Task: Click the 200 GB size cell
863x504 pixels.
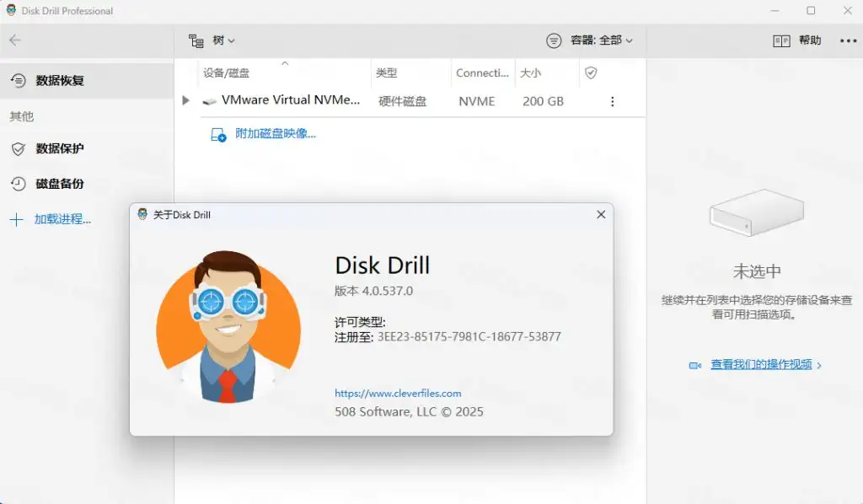Action: [543, 101]
